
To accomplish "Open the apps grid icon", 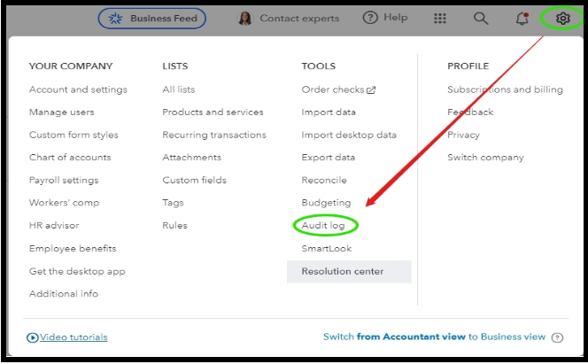I will 440,18.
